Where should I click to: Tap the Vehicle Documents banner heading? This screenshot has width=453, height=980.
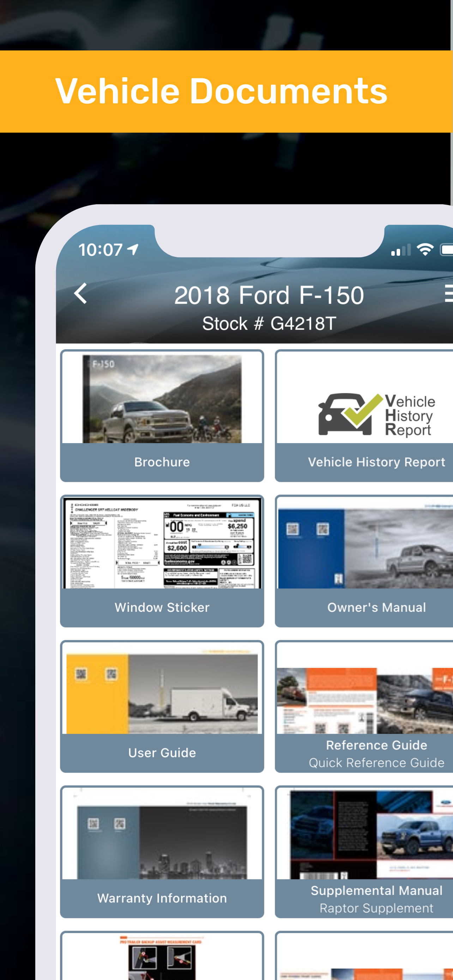click(x=221, y=91)
